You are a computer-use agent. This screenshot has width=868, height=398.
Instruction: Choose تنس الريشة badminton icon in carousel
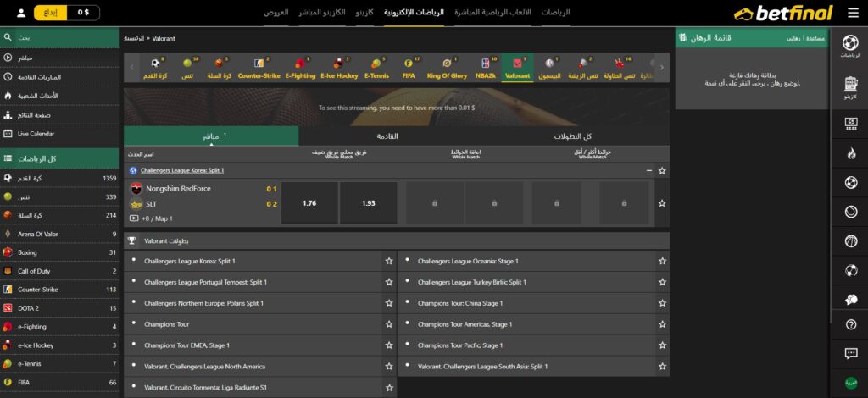pos(583,68)
